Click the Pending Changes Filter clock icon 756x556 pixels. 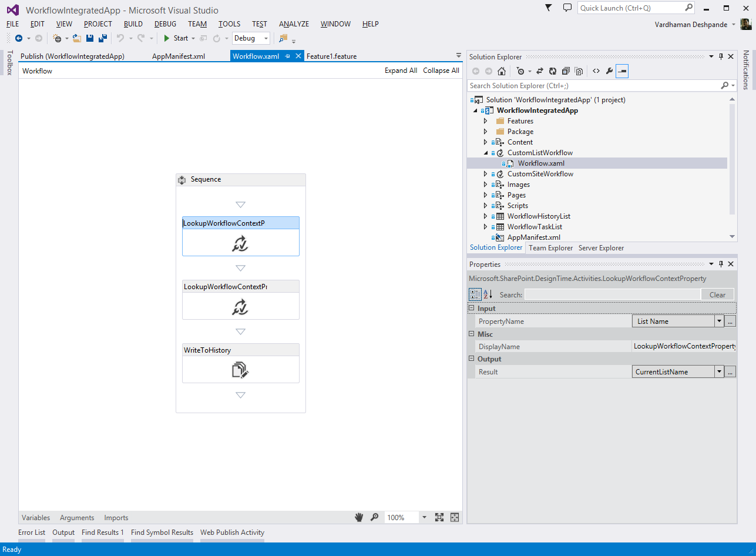click(x=520, y=71)
